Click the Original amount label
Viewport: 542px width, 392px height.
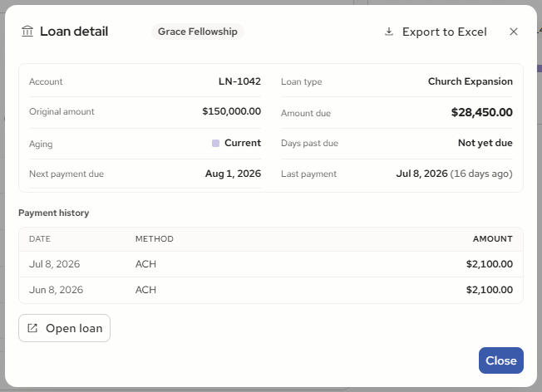point(62,111)
